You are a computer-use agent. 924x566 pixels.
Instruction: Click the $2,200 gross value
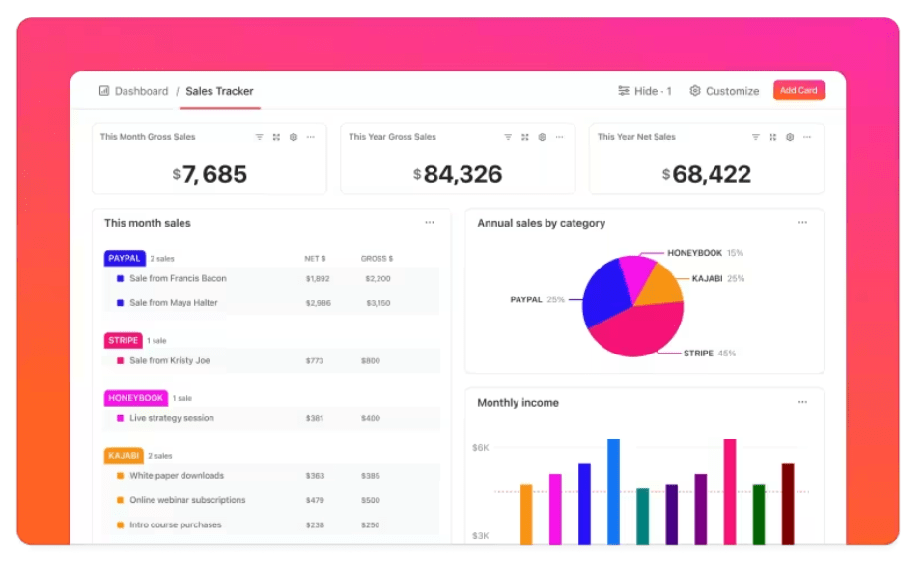(x=378, y=279)
